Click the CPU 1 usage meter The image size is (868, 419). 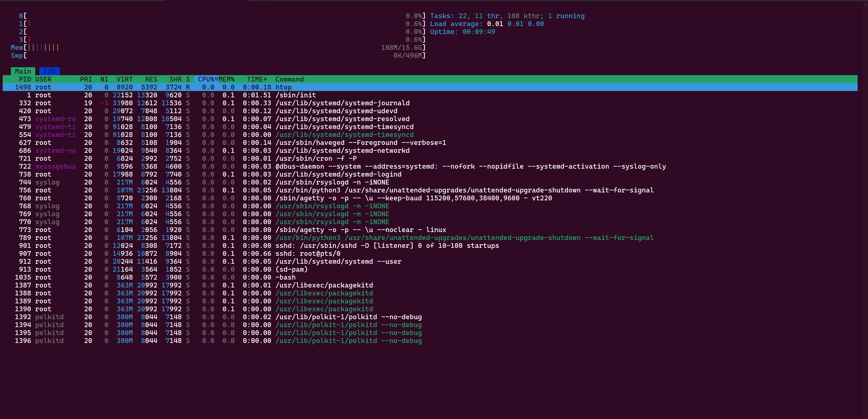pyautogui.click(x=222, y=24)
